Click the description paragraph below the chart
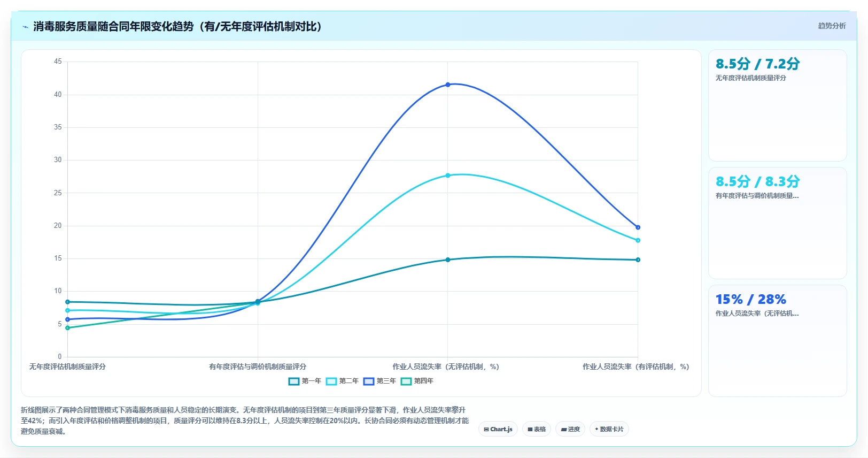Screen dimensions: 868x458 (x=245, y=421)
